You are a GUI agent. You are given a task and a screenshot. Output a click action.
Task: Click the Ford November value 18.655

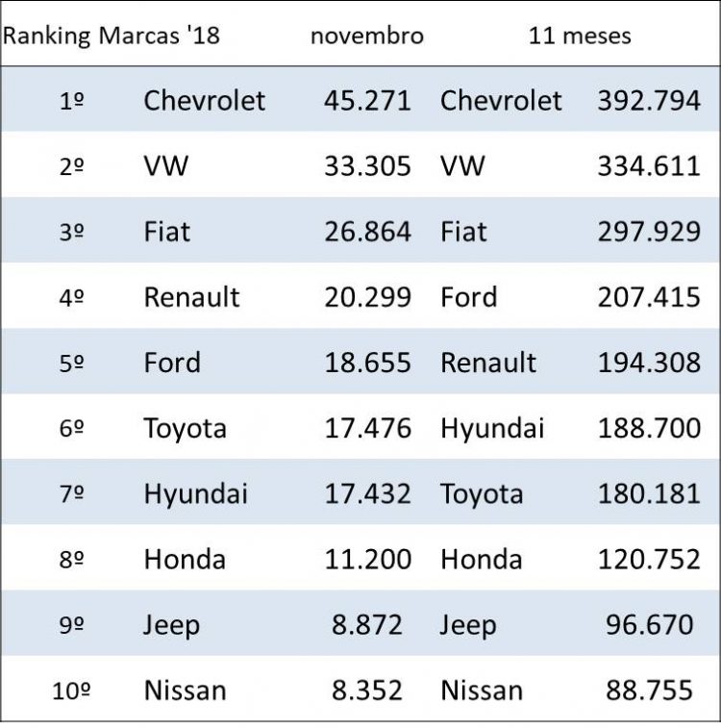(367, 363)
